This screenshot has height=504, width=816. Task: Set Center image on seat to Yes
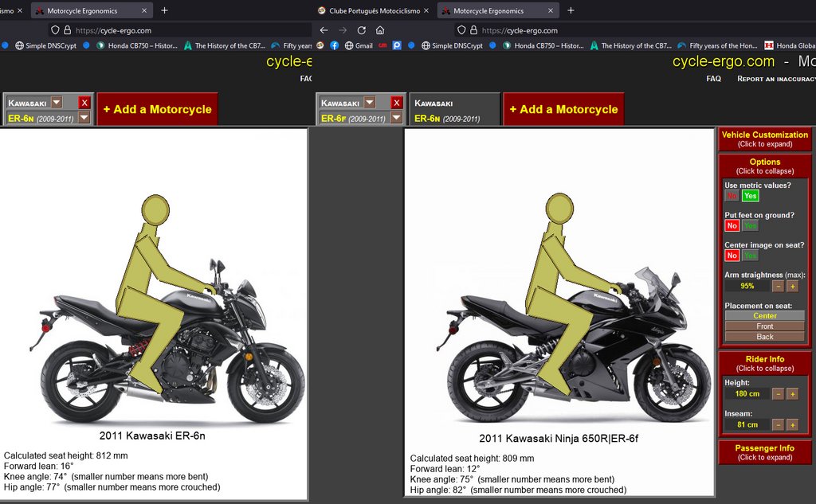[x=750, y=256]
